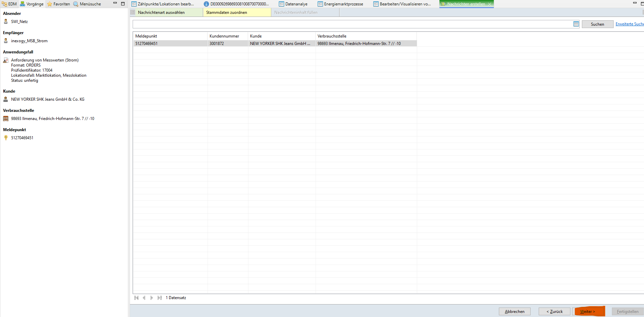Click the previous page arrow icon
The width and height of the screenshot is (644, 317).
[x=144, y=298]
